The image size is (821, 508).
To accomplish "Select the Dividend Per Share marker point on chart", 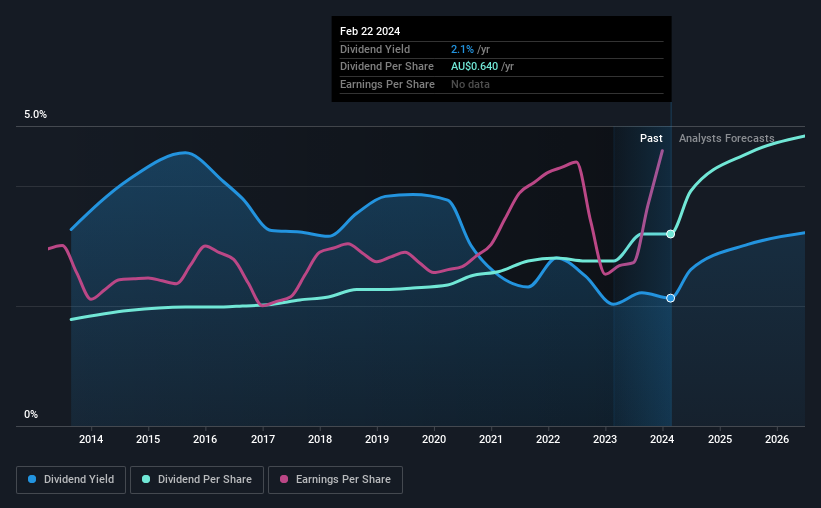I will (x=670, y=234).
